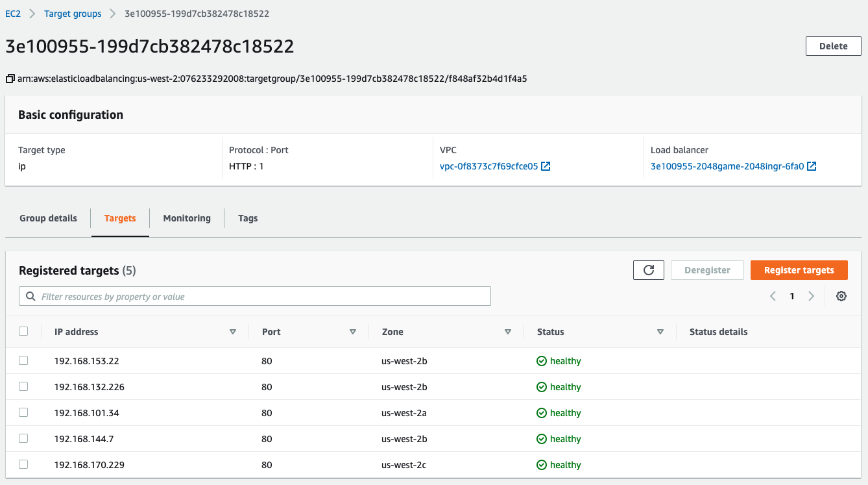Open the Zone column filter dropdown
The width and height of the screenshot is (868, 485).
coord(508,331)
